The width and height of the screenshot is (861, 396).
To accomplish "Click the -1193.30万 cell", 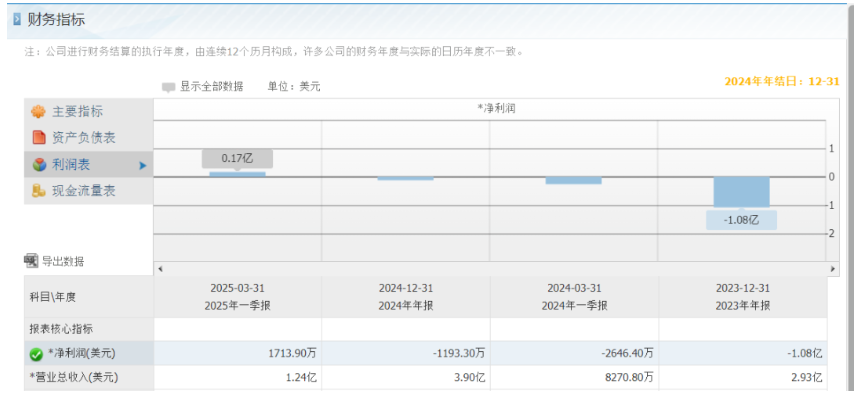I will pos(406,354).
